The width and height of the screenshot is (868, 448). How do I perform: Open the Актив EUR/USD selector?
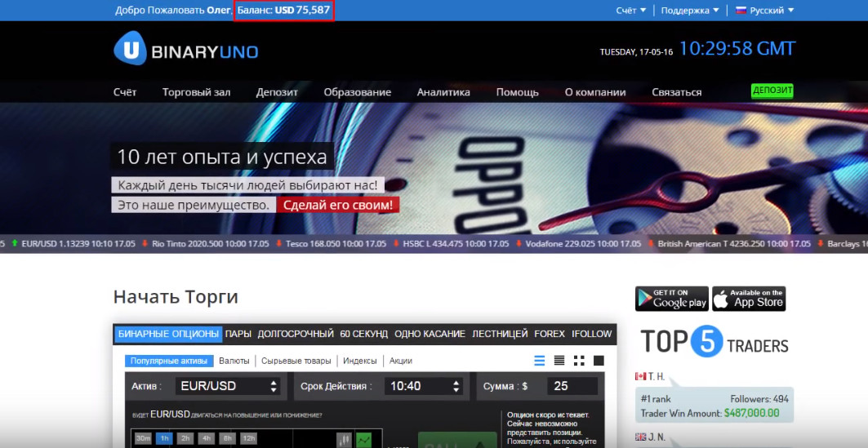227,386
